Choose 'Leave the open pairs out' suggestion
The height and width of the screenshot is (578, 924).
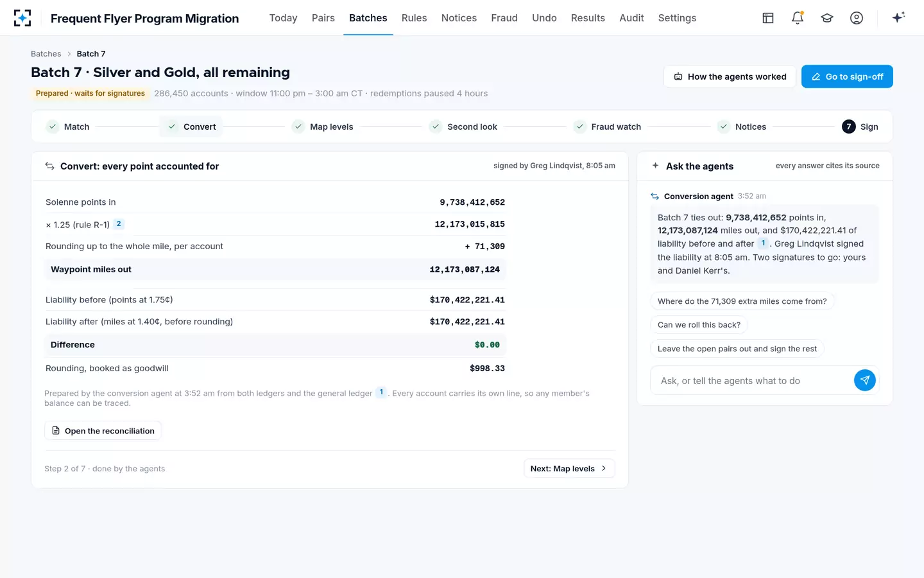coord(737,349)
